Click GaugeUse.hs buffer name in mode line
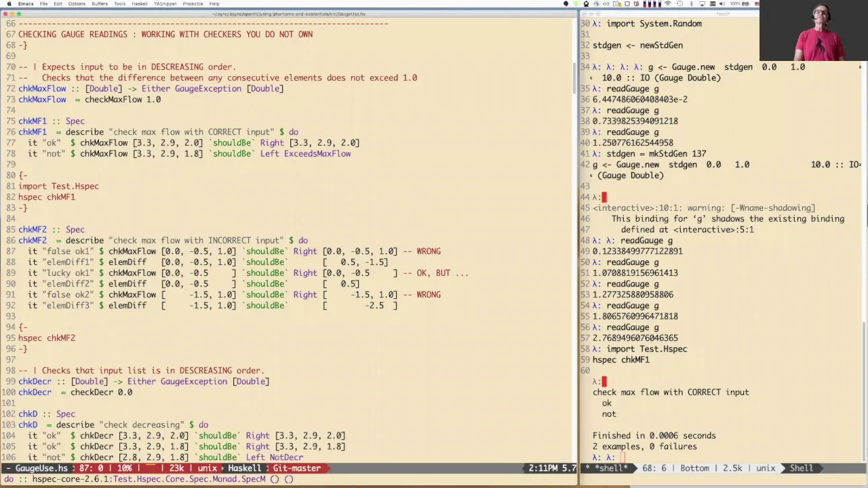Viewport: 868px width, 488px height. pos(41,468)
